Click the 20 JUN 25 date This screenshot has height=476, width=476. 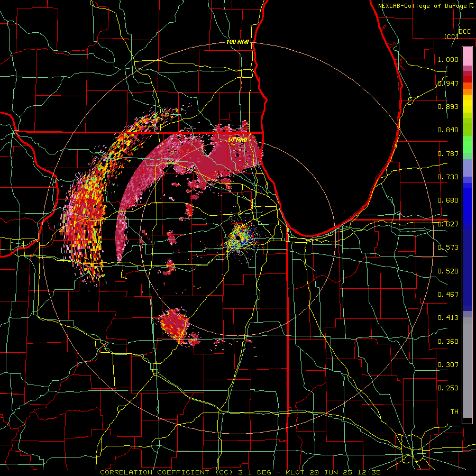pos(331,472)
